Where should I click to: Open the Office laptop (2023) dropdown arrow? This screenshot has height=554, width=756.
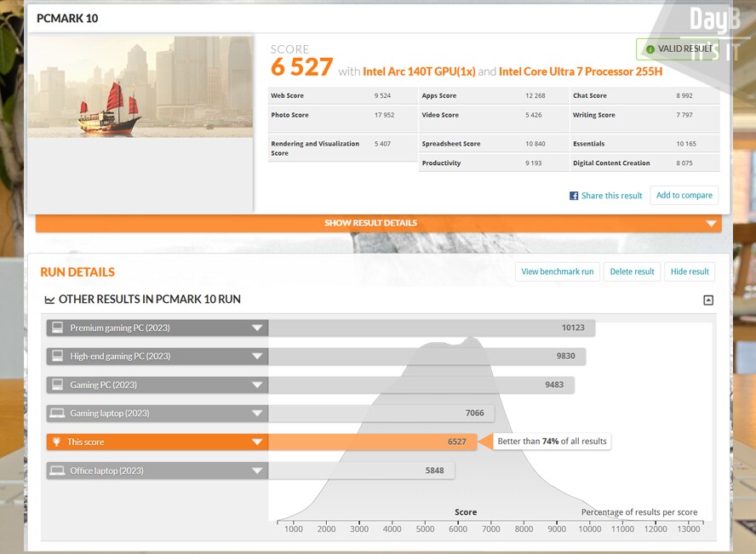[256, 471]
